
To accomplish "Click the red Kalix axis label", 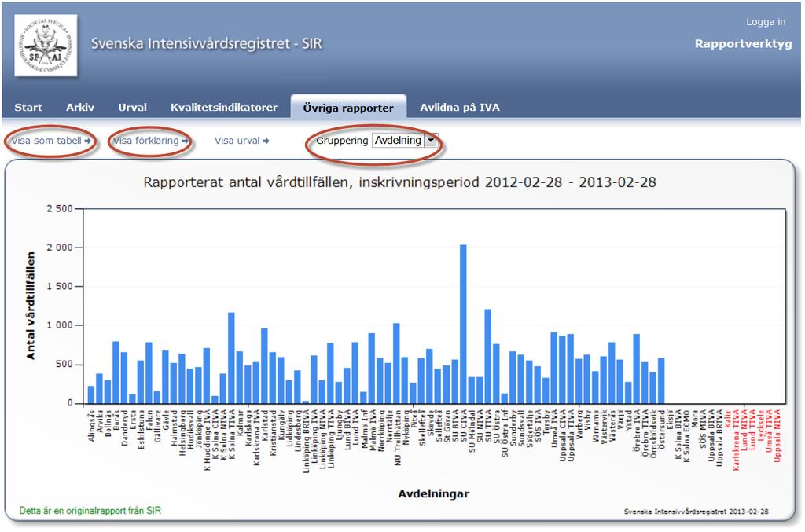I will (728, 419).
